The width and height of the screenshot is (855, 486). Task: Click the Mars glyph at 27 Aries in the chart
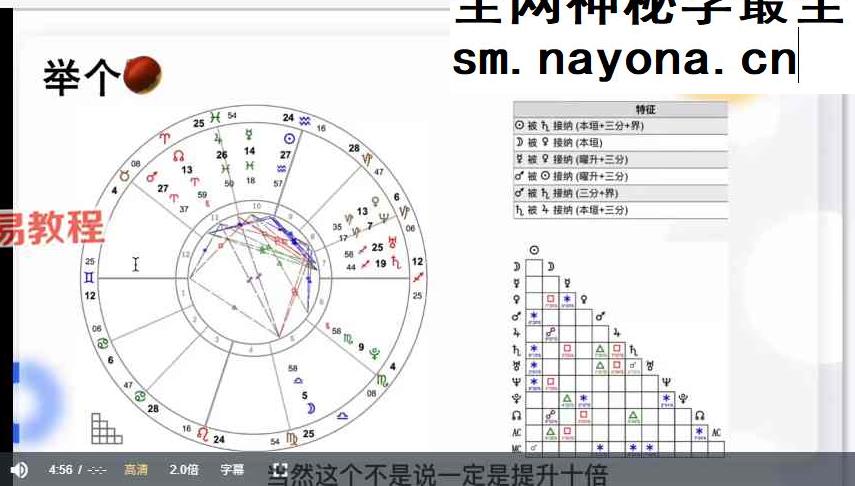coord(152,177)
